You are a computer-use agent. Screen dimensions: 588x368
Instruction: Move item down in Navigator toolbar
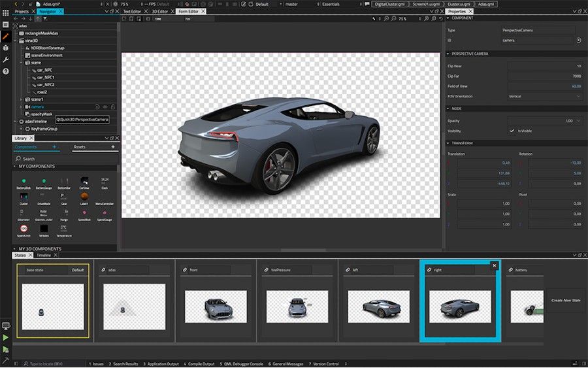[30, 18]
